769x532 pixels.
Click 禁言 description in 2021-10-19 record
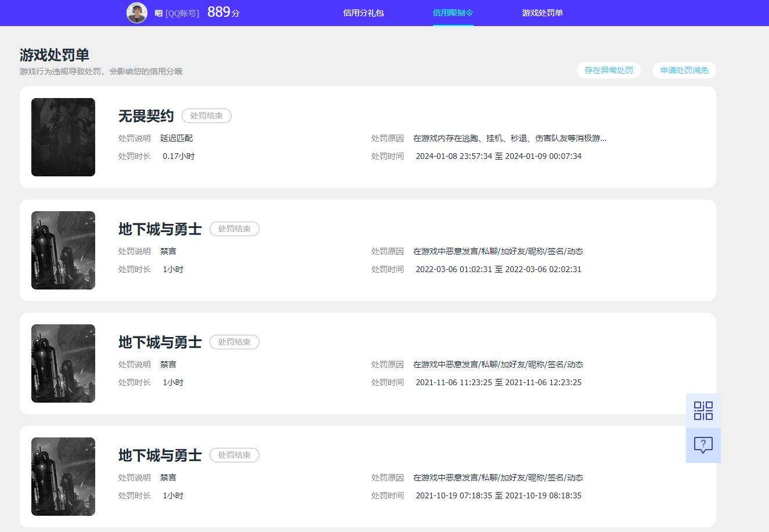tap(168, 477)
